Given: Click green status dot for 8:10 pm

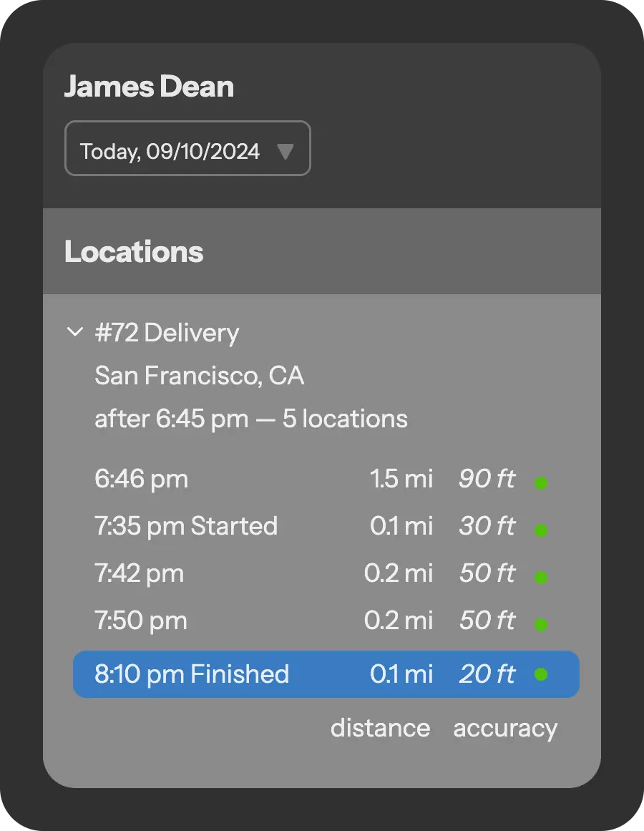Looking at the screenshot, I should coord(541,674).
